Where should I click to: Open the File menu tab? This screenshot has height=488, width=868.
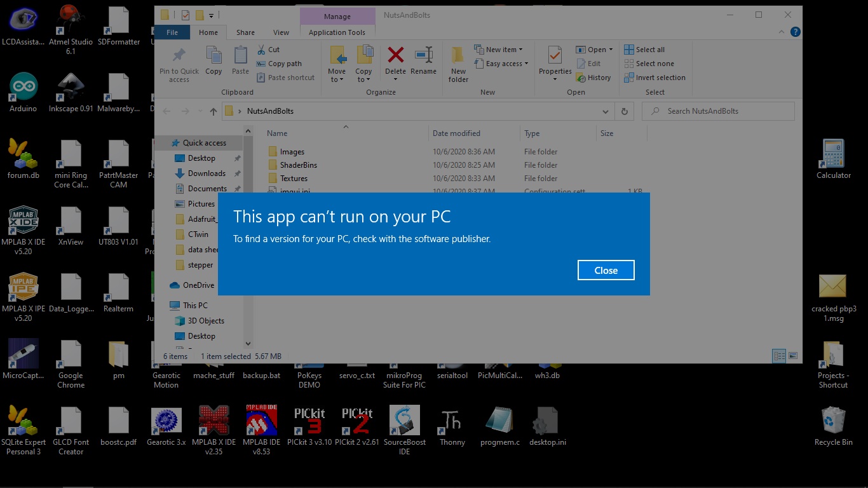172,32
